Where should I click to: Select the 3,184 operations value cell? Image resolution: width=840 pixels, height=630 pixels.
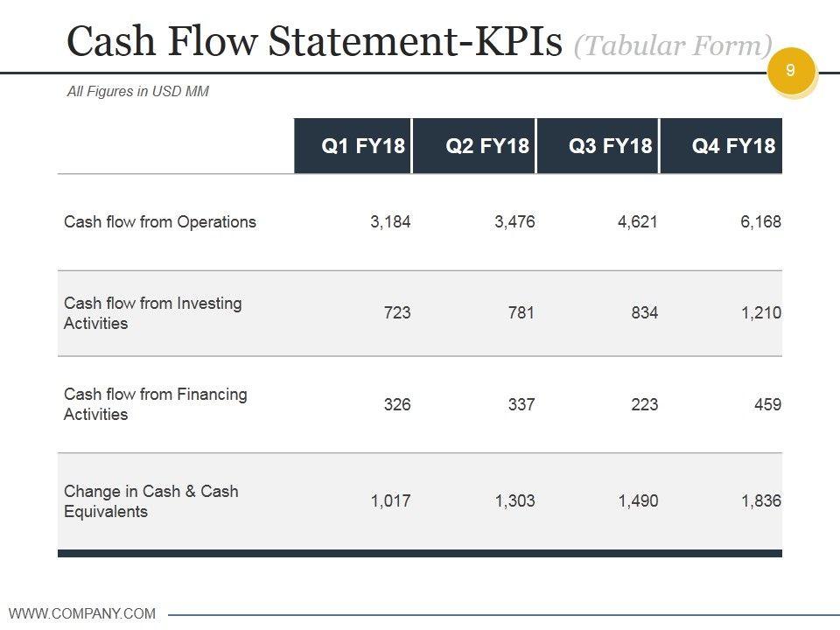390,222
